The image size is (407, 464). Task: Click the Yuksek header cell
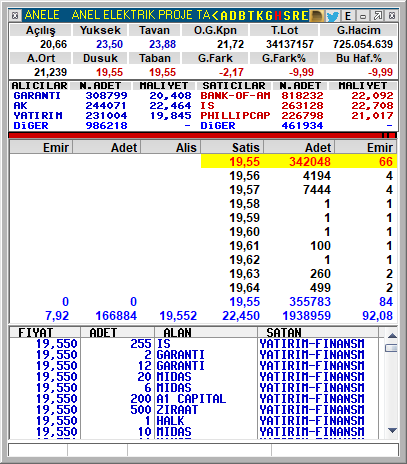[100, 30]
